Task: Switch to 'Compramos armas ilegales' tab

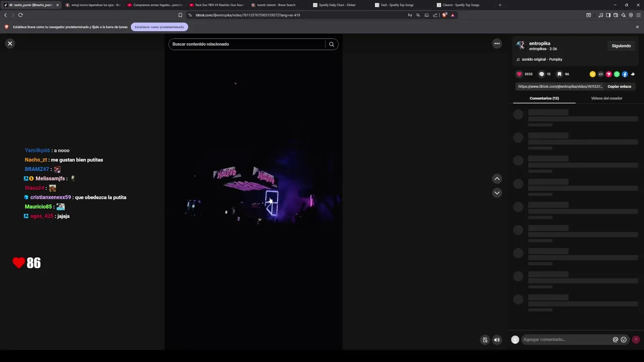Action: [155, 5]
